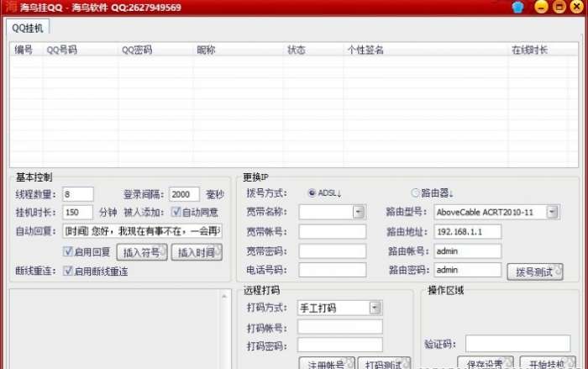
Task: Open the 宽带名称 dropdown
Action: click(x=359, y=212)
